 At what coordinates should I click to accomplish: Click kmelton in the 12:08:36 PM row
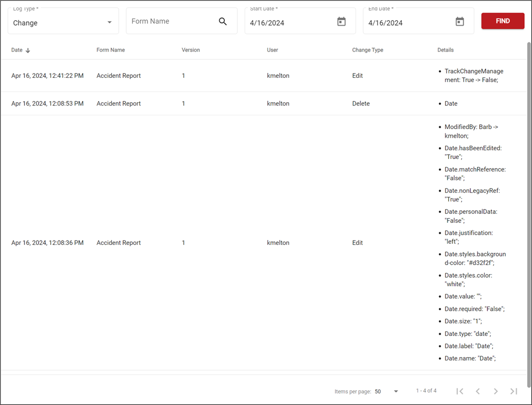coord(278,243)
